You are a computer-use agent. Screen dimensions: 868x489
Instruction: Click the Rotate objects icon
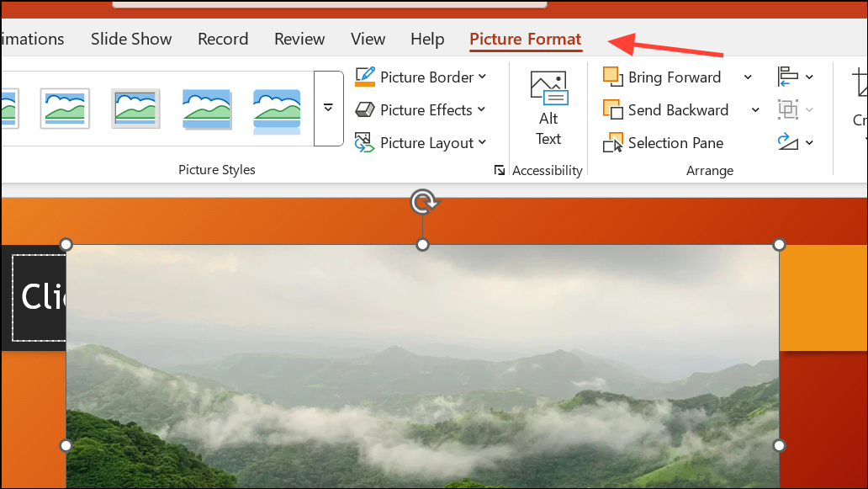point(790,142)
